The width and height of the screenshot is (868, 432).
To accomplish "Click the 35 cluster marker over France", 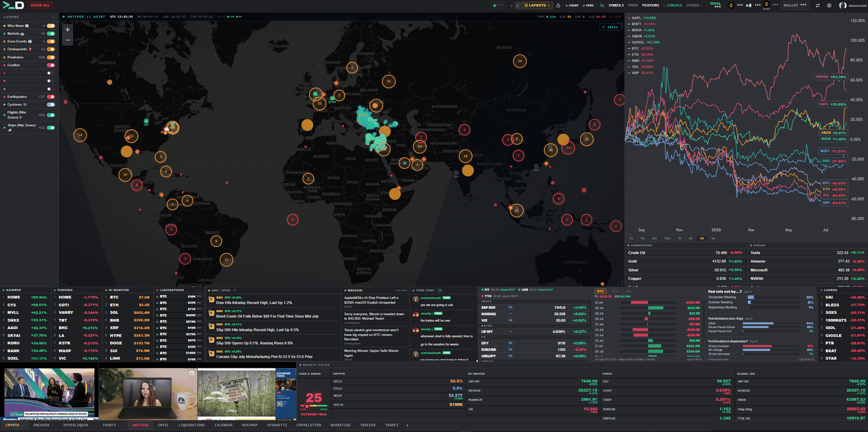I will click(319, 103).
